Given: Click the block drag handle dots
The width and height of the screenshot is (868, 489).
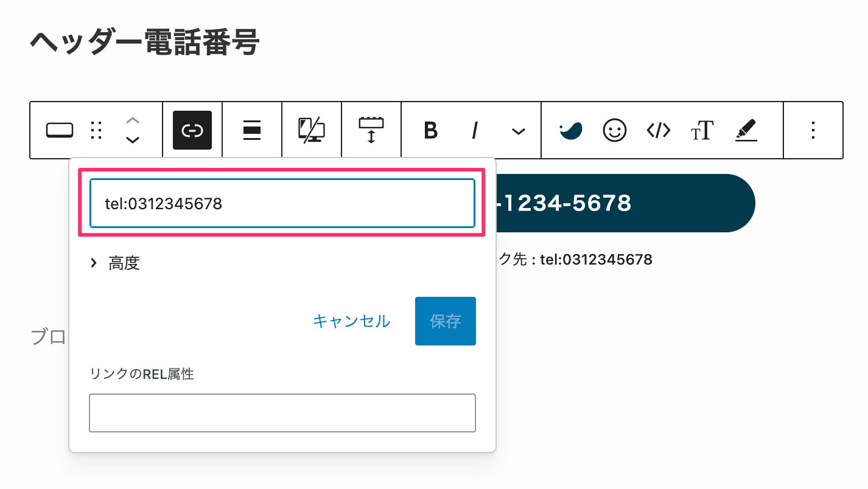Looking at the screenshot, I should (x=96, y=130).
